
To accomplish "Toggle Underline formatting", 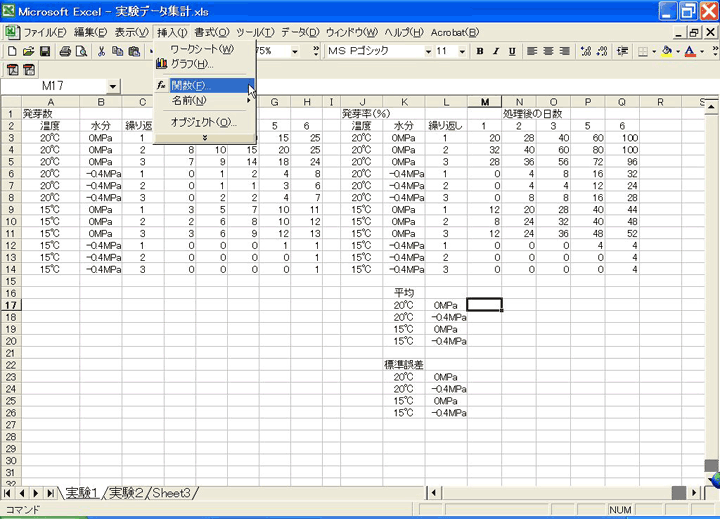I will (x=510, y=51).
